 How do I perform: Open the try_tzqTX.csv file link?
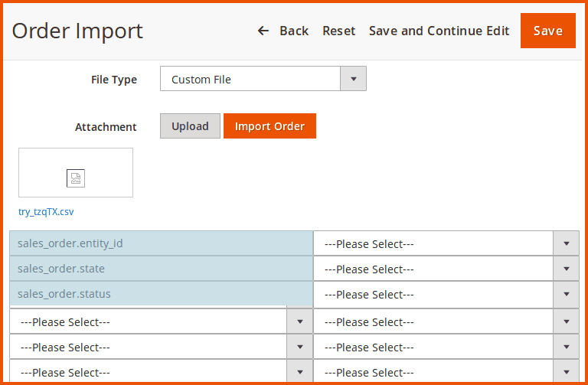click(x=46, y=212)
